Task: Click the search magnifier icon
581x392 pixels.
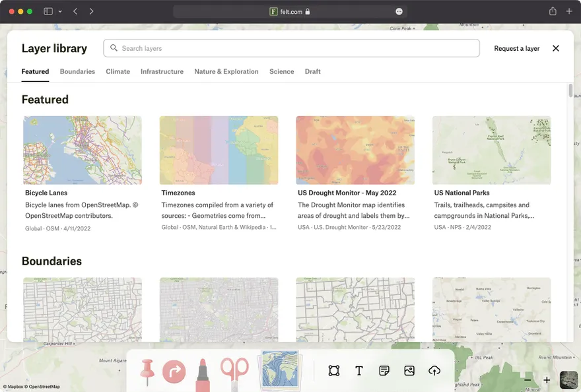Action: pos(114,48)
